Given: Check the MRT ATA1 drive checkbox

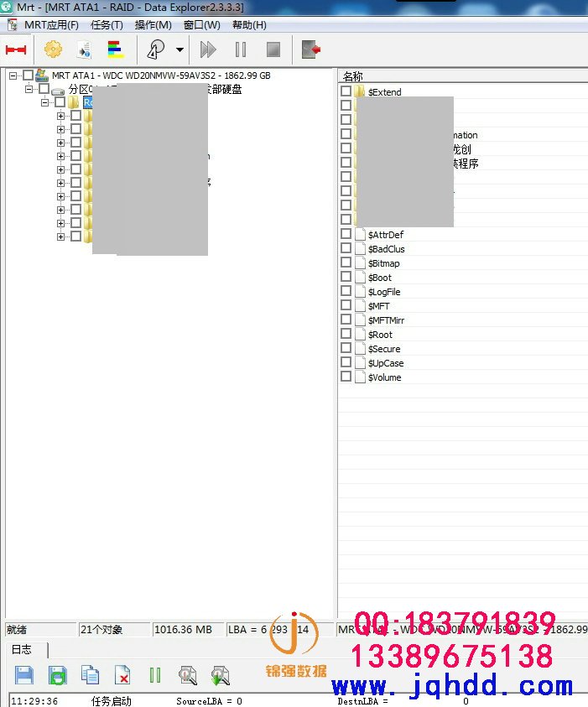Looking at the screenshot, I should pos(28,75).
